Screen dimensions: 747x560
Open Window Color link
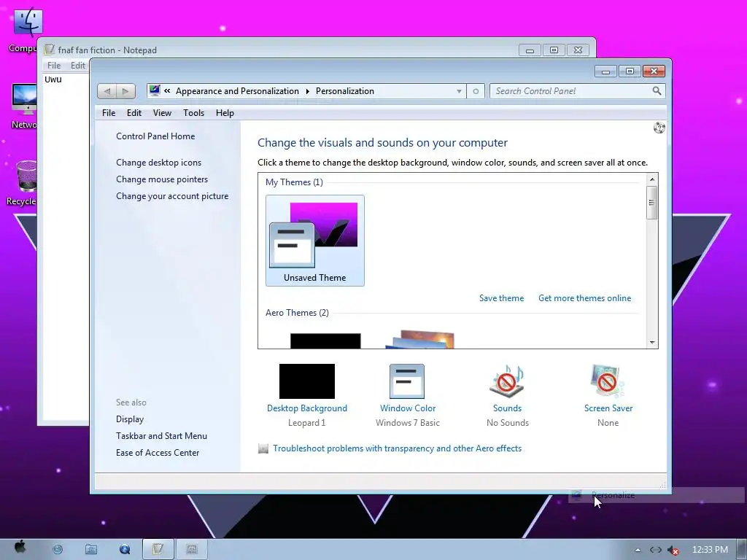coord(408,408)
